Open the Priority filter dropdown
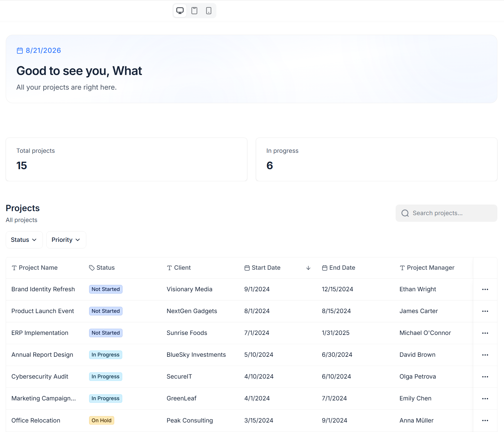The image size is (504, 432). click(x=66, y=240)
